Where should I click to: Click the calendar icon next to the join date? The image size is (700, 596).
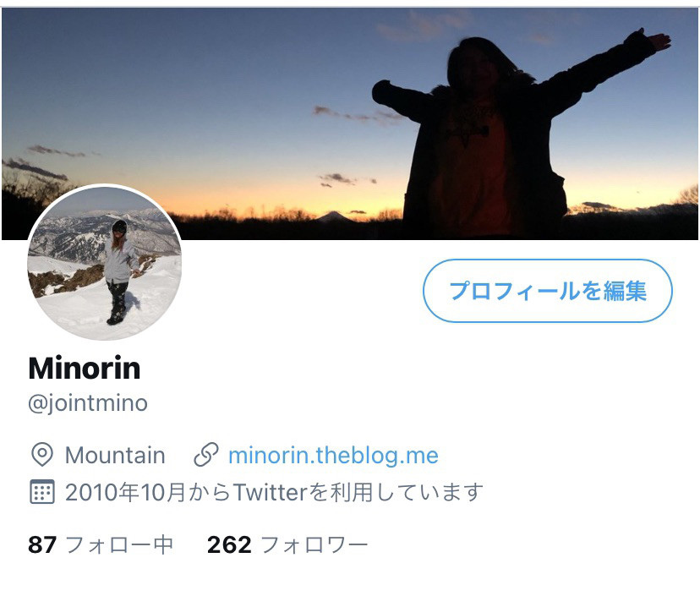click(42, 492)
